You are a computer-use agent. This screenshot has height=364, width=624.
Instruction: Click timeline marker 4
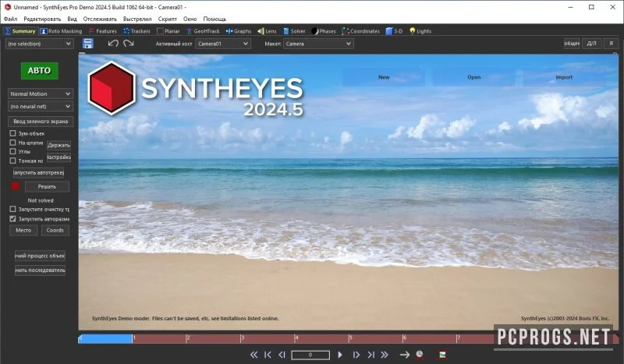296,338
